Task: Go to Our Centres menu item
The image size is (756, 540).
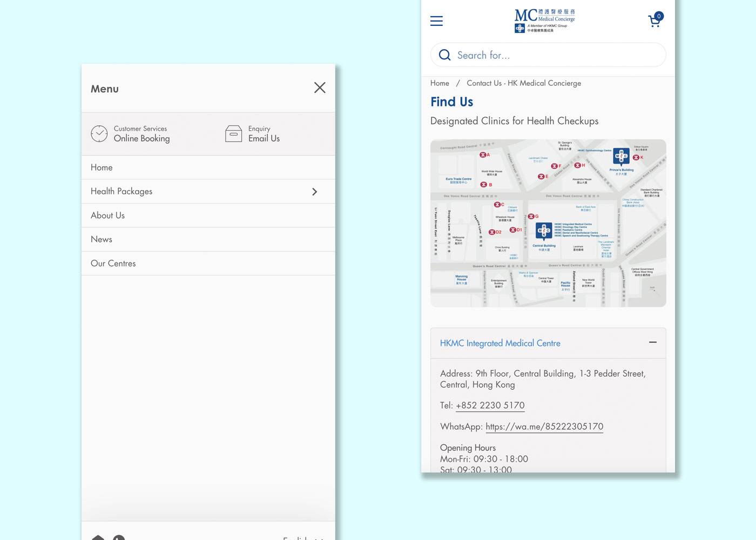Action: click(x=113, y=264)
